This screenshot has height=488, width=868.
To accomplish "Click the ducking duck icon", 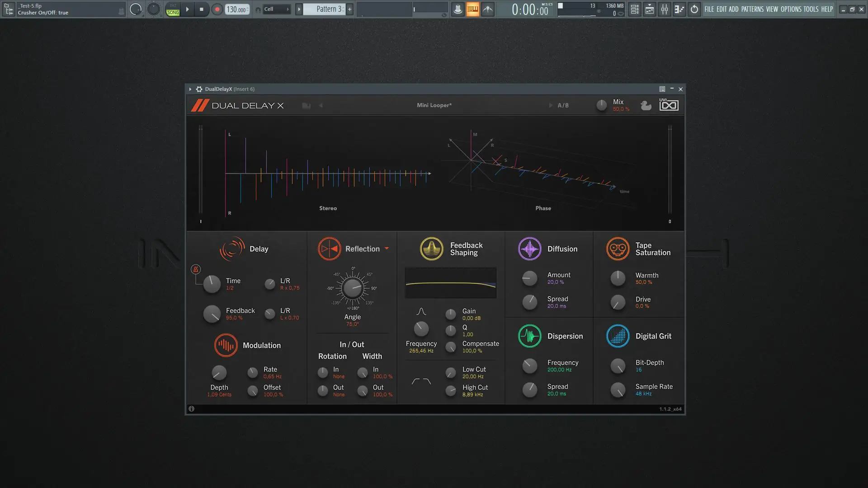I will (x=646, y=106).
